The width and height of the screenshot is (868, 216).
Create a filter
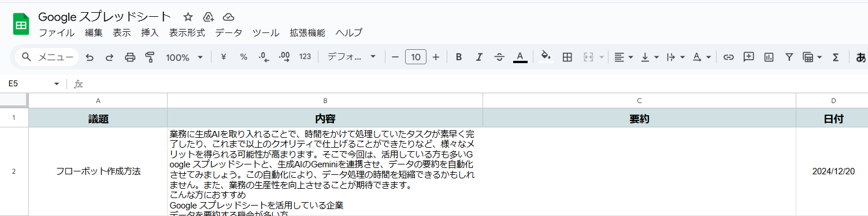pyautogui.click(x=789, y=57)
